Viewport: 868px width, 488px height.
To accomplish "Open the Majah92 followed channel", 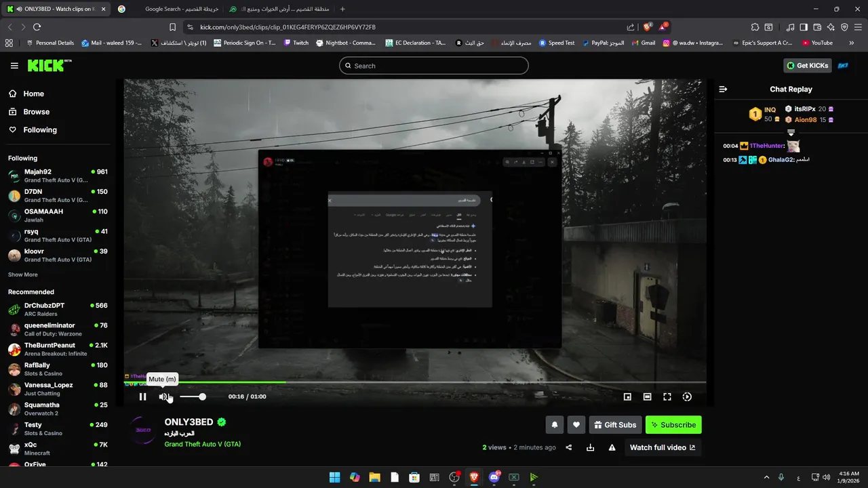I will coord(58,176).
